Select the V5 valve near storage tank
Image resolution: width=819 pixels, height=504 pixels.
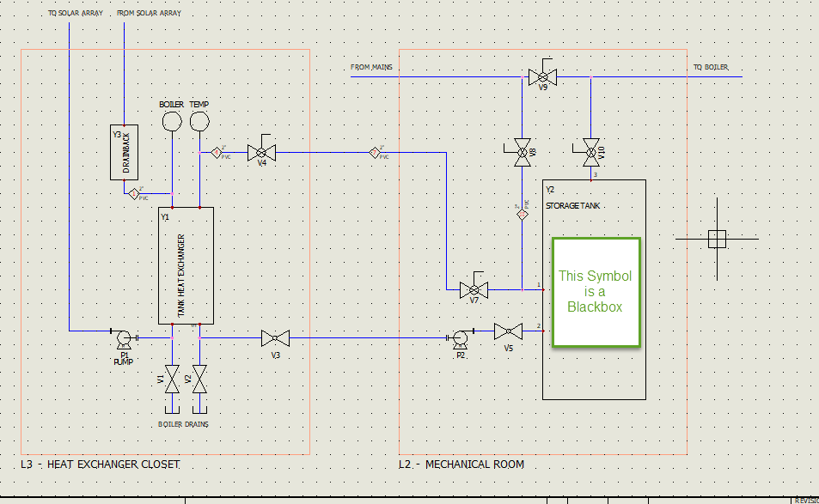point(508,331)
